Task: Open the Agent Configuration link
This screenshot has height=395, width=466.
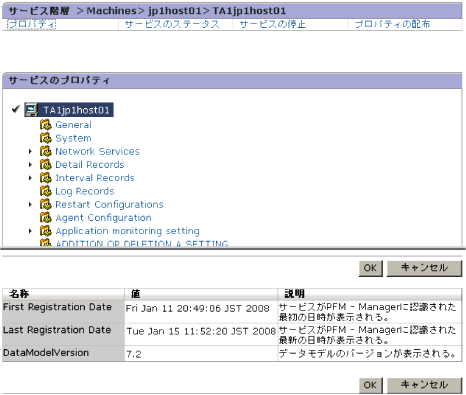Action: click(103, 218)
